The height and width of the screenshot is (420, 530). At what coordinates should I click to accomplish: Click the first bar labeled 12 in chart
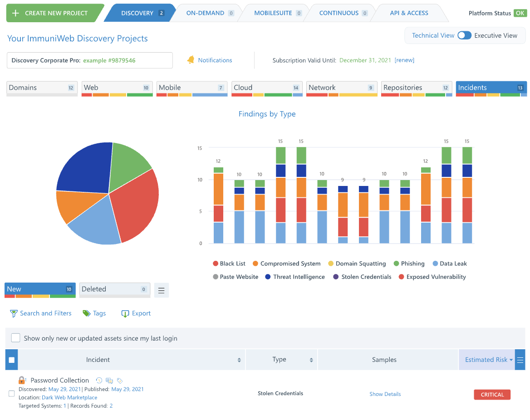point(218,205)
